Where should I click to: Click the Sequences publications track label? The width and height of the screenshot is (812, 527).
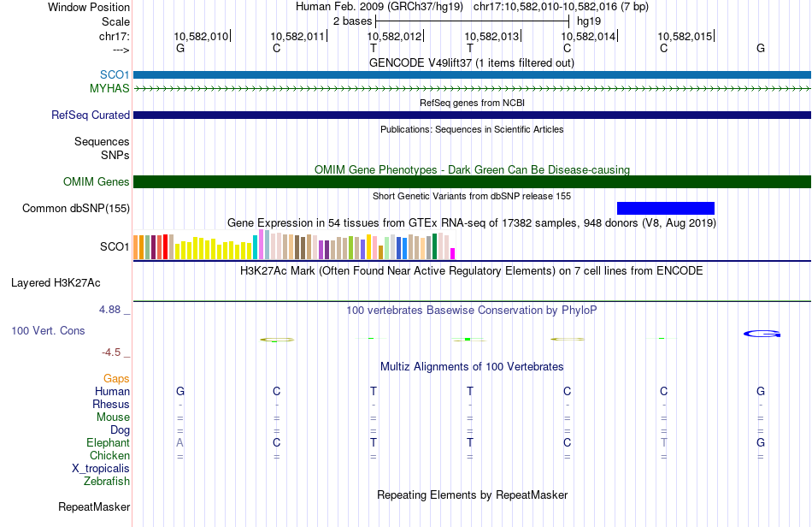(x=102, y=141)
